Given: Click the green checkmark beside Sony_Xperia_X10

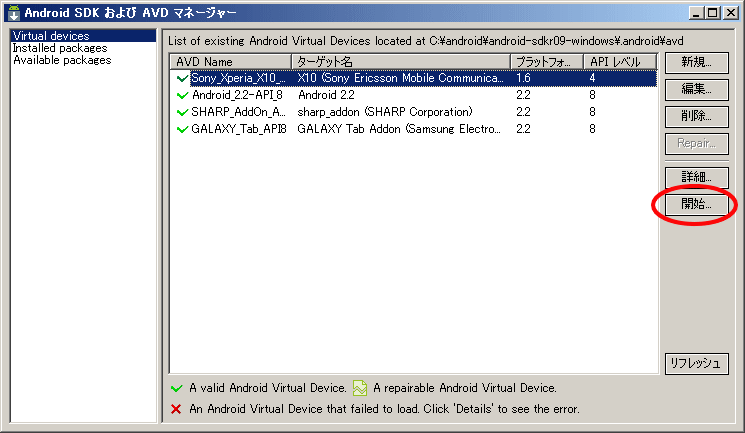Looking at the screenshot, I should [x=182, y=78].
